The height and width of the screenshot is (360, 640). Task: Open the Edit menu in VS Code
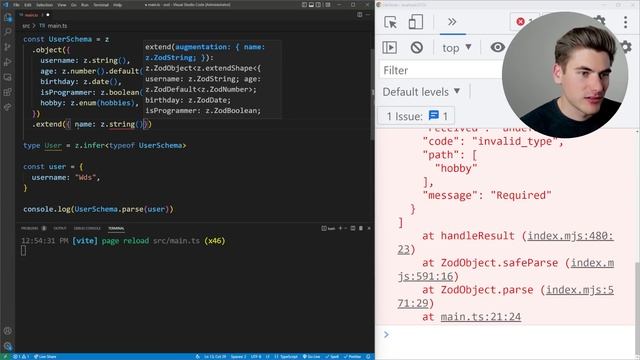point(28,5)
